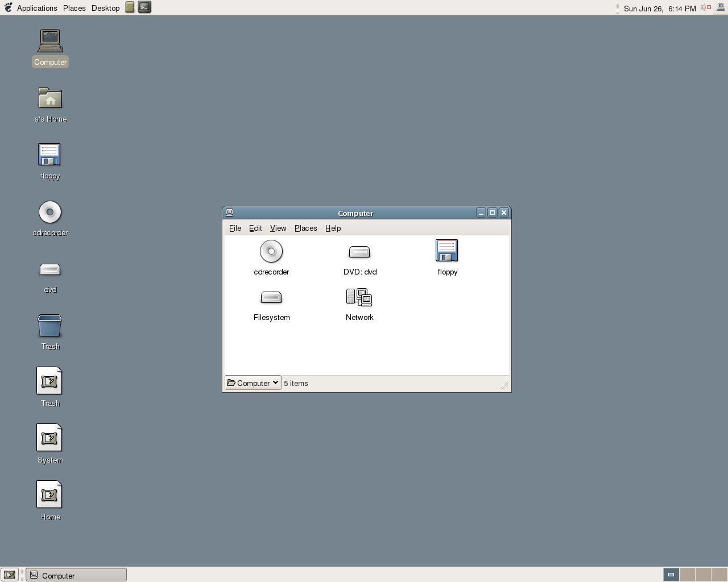728x582 pixels.
Task: Minimize the Computer window
Action: (x=481, y=213)
